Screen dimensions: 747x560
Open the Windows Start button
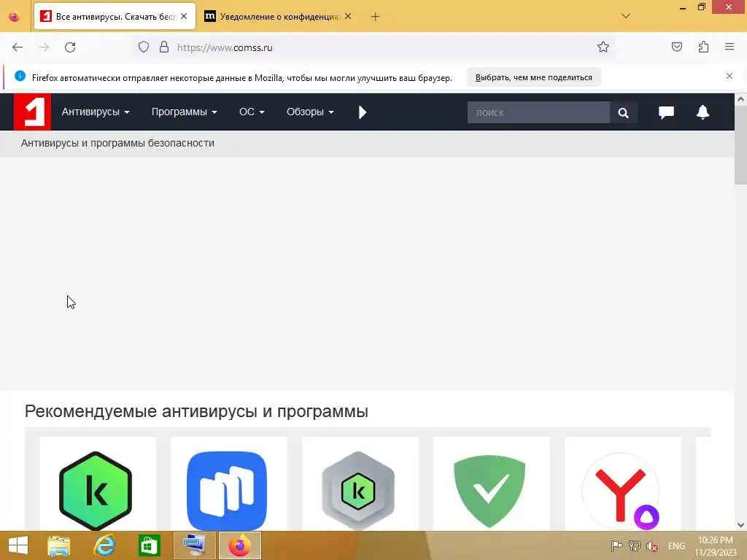(18, 545)
